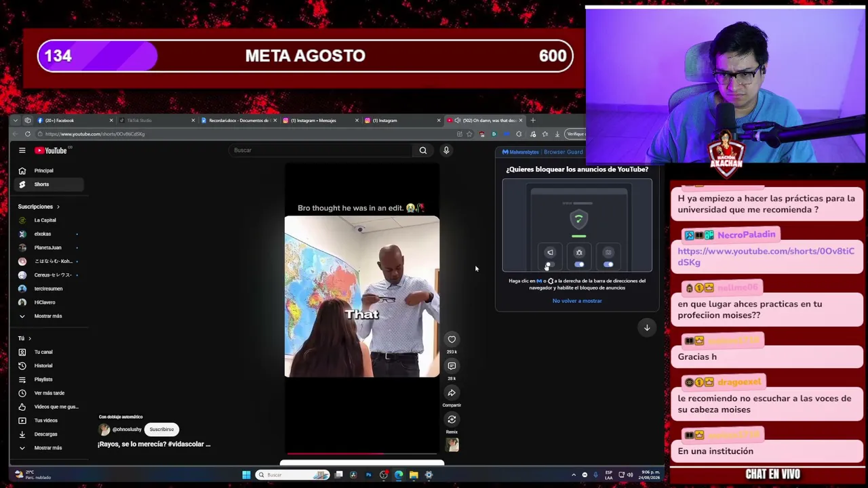Remix this Short with the Remix icon
The width and height of the screenshot is (868, 488).
[x=452, y=420]
